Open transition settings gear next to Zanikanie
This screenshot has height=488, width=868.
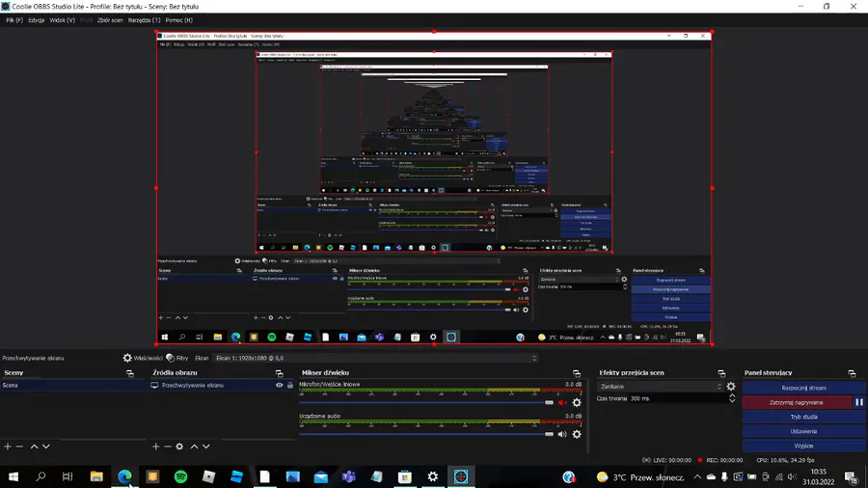731,386
